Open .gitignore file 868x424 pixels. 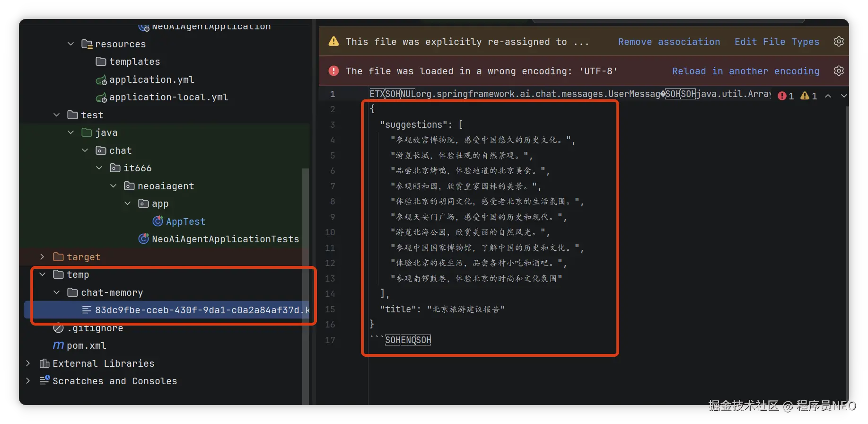coord(95,328)
